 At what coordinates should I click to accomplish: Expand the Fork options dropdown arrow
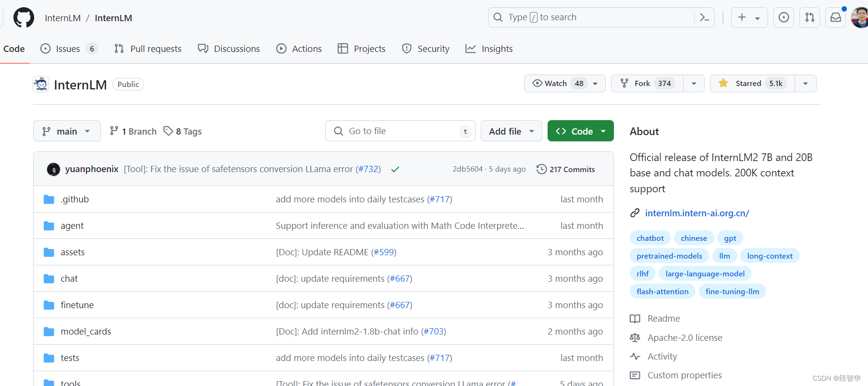click(694, 84)
